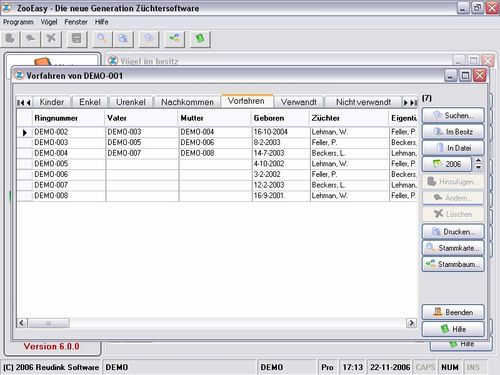Sort by Geboren column header

[x=280, y=118]
